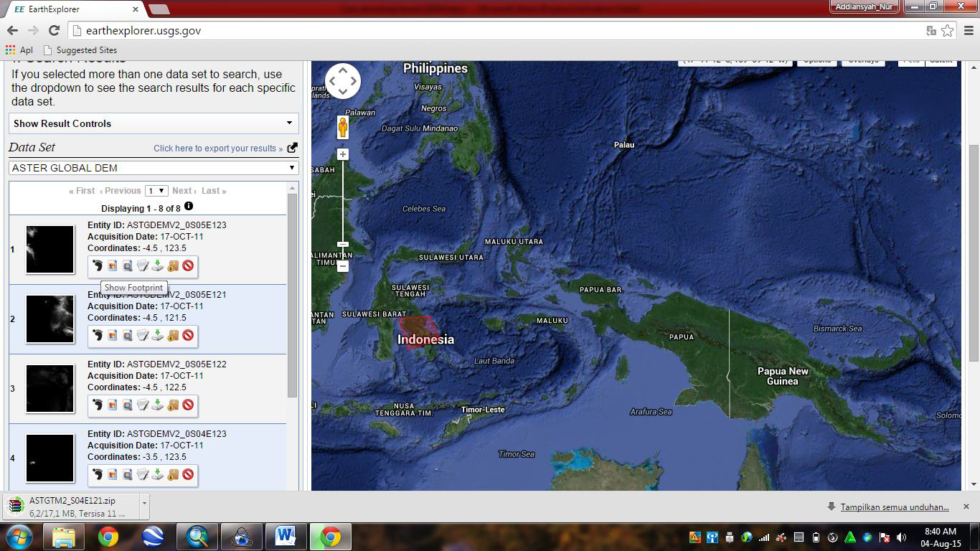Show footprint for entity ASTGDEMV2_0S05E122
Screen dimensions: 980x551
tap(98, 405)
